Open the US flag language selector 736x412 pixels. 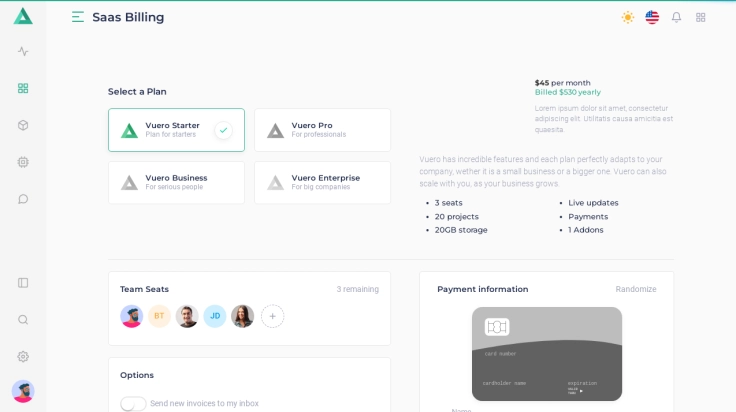(652, 17)
